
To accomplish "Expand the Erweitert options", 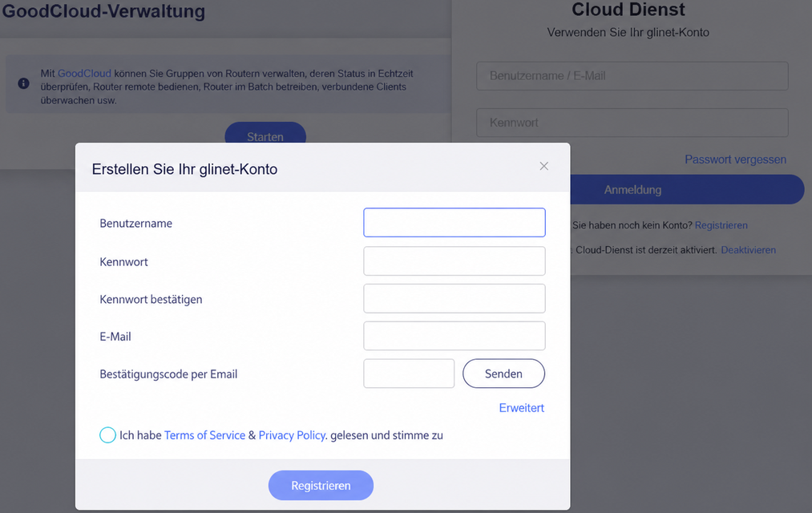I will [522, 408].
